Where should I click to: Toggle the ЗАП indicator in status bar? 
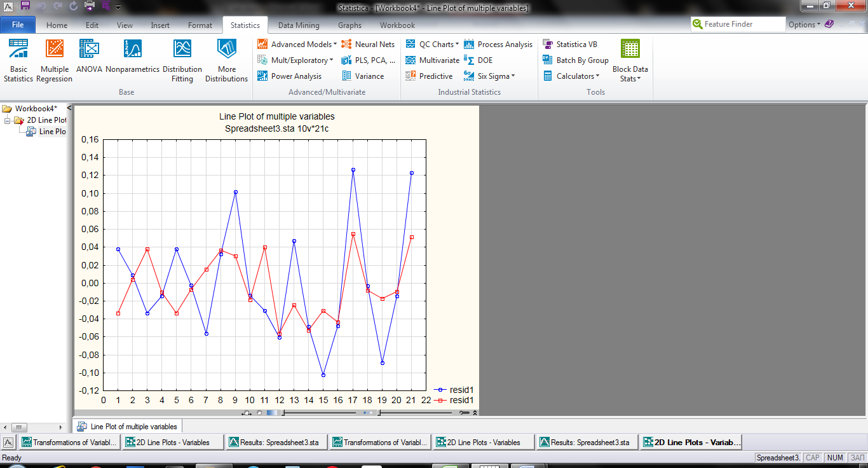click(x=857, y=458)
